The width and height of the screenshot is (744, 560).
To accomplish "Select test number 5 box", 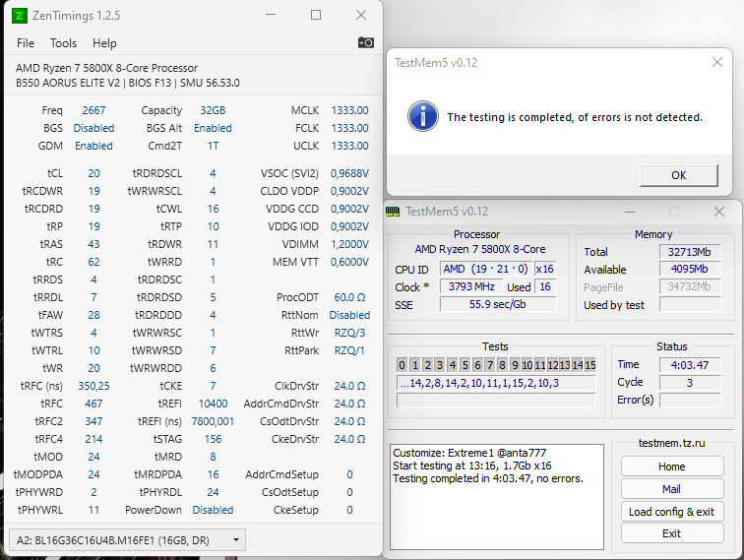I will (465, 365).
